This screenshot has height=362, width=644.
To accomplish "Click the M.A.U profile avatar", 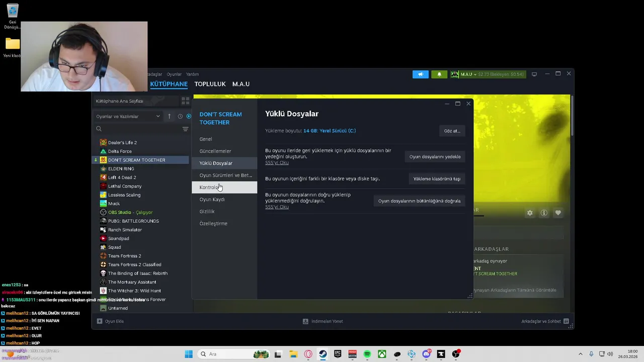I will 454,74.
